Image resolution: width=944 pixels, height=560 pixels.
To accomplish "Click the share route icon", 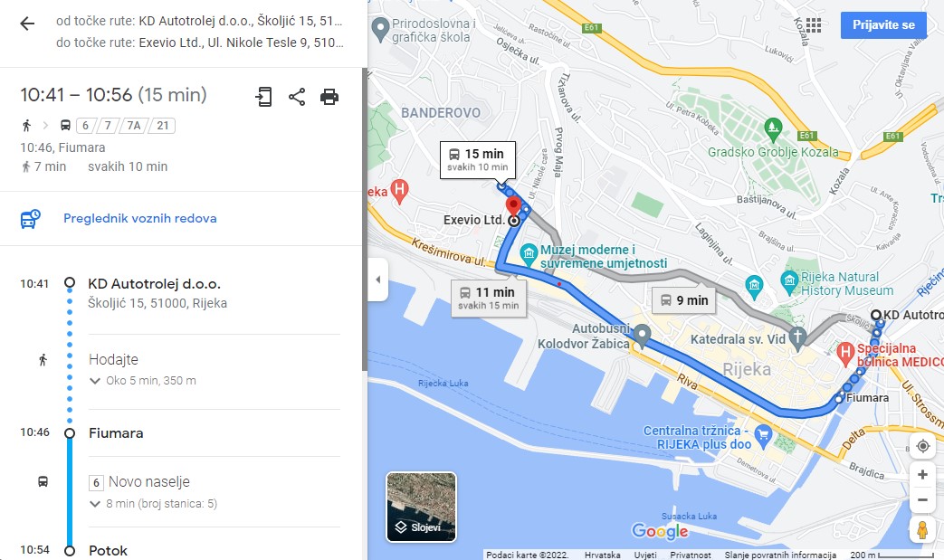I will (297, 97).
